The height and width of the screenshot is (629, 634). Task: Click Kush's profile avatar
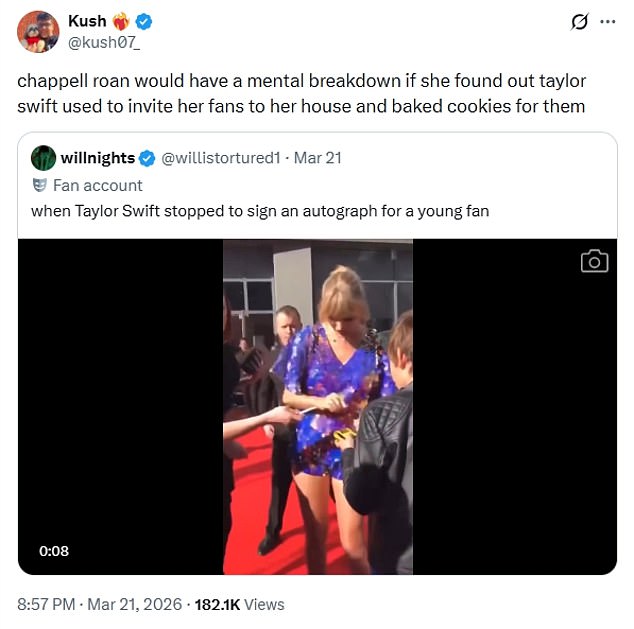pyautogui.click(x=38, y=32)
